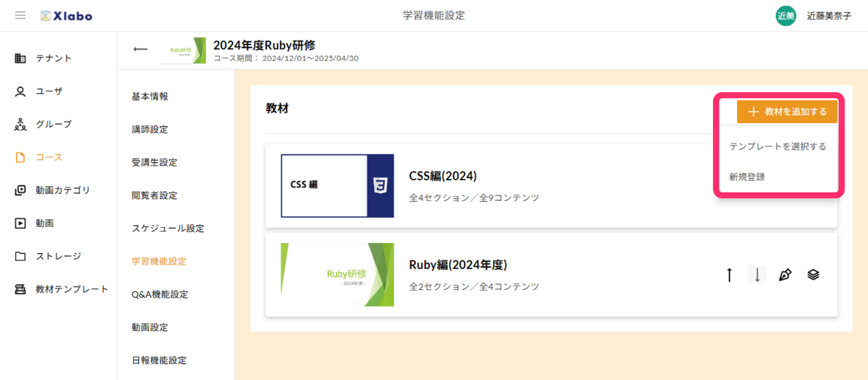The width and height of the screenshot is (868, 380).
Task: Move Ruby編 material down with arrow
Action: [757, 274]
